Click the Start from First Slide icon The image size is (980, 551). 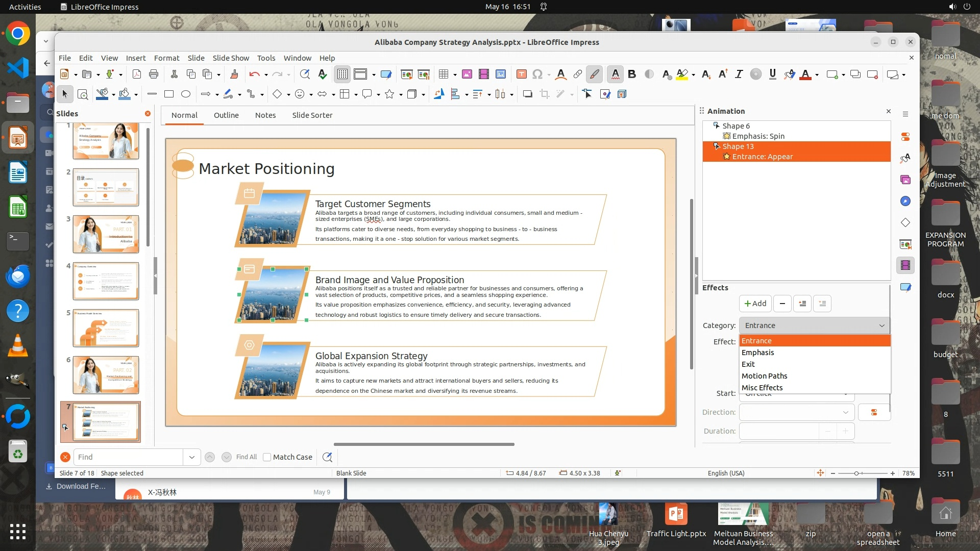coord(406,74)
